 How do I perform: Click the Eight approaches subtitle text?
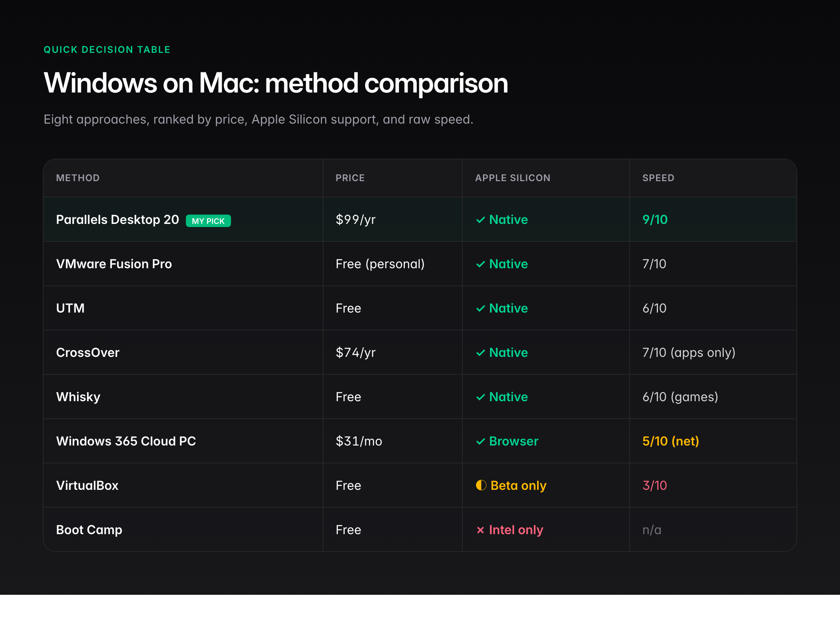(x=258, y=119)
